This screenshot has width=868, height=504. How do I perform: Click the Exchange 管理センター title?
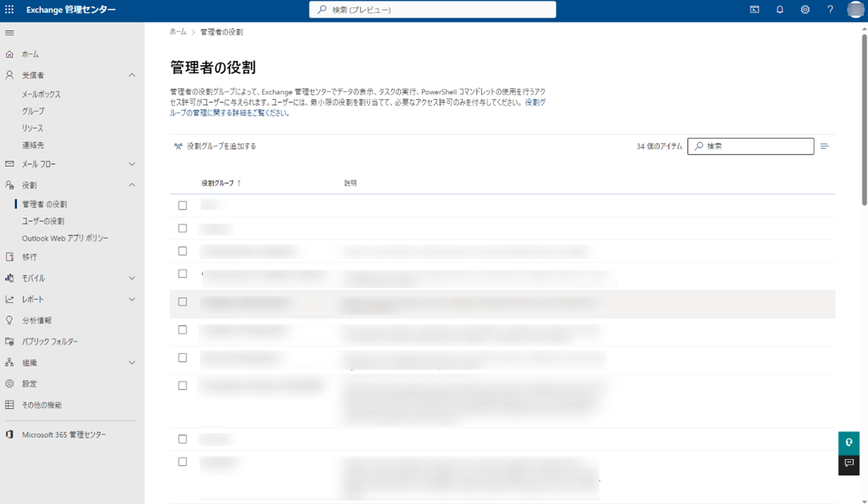71,10
